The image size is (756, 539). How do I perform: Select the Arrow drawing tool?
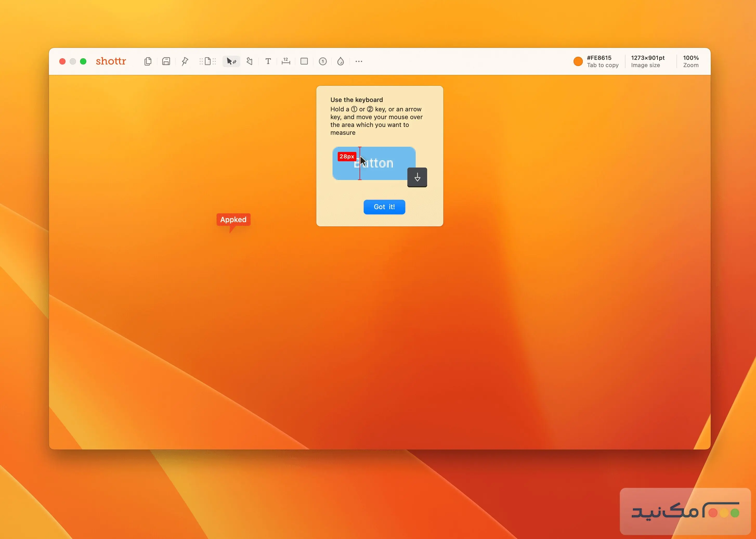pos(250,61)
